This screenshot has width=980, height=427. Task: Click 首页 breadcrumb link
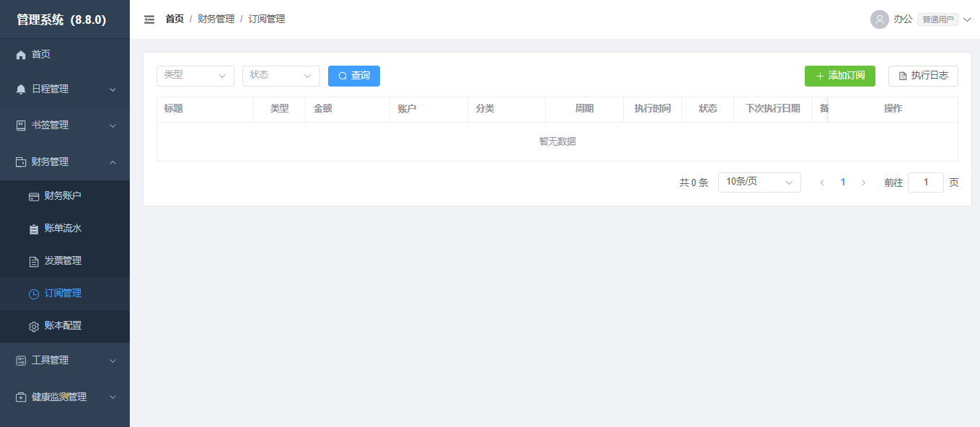(175, 19)
